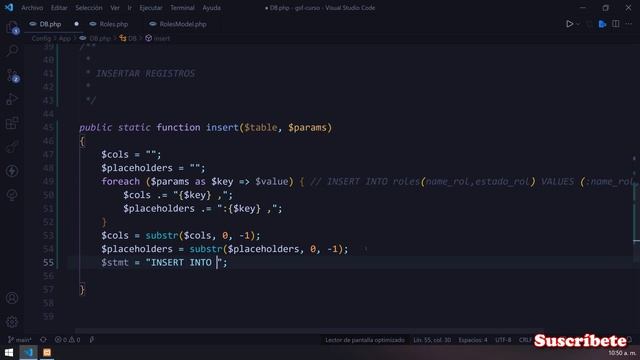Click line number 45 in the gutter

click(x=48, y=127)
